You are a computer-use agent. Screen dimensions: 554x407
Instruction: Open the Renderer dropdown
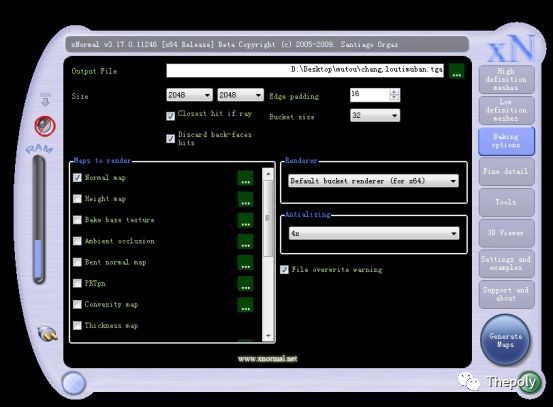[373, 181]
